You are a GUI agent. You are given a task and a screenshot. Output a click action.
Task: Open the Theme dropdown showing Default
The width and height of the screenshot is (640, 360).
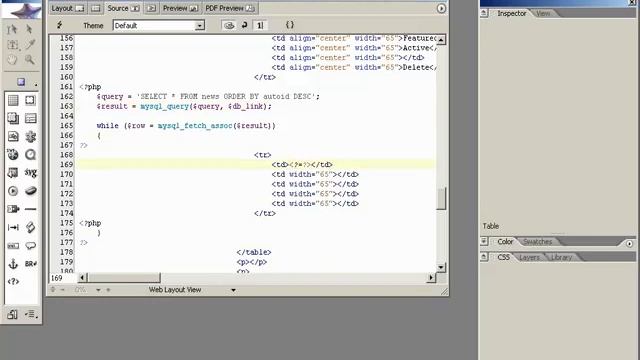(x=159, y=25)
